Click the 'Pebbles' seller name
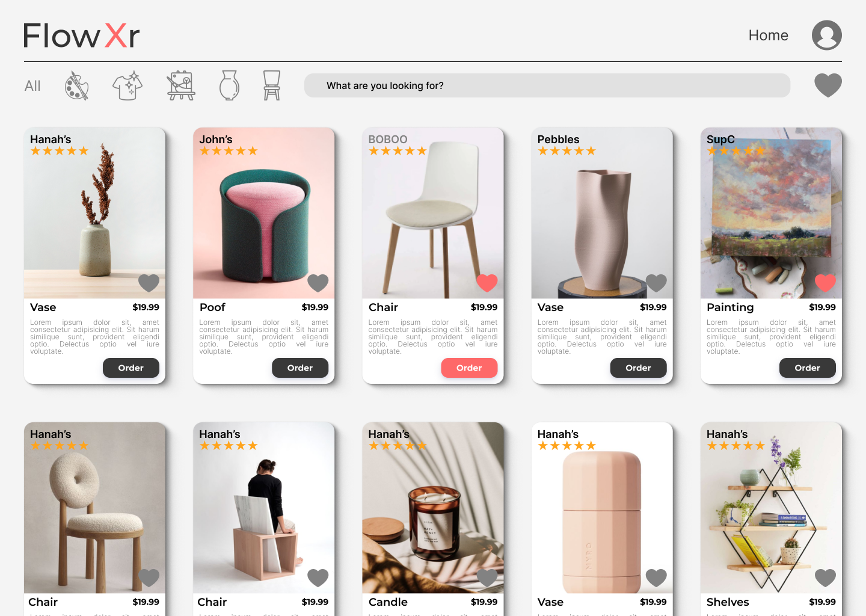This screenshot has height=616, width=866. (x=559, y=140)
